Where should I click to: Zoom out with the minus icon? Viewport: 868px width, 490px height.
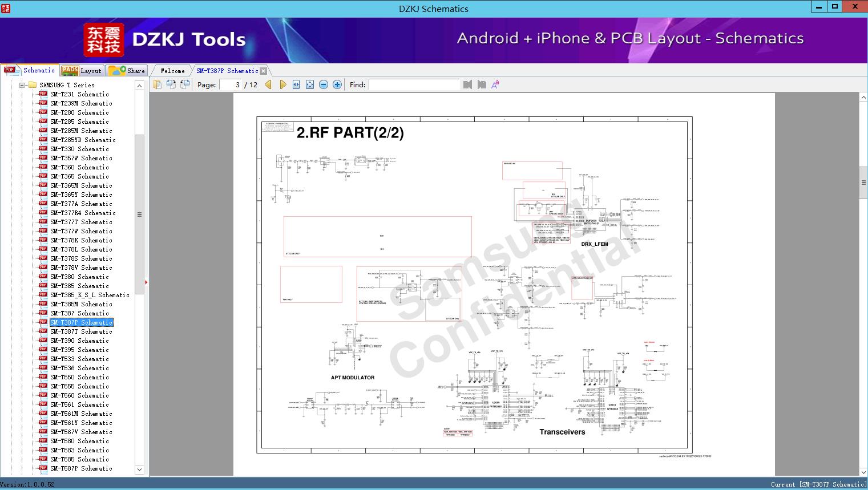tap(324, 84)
